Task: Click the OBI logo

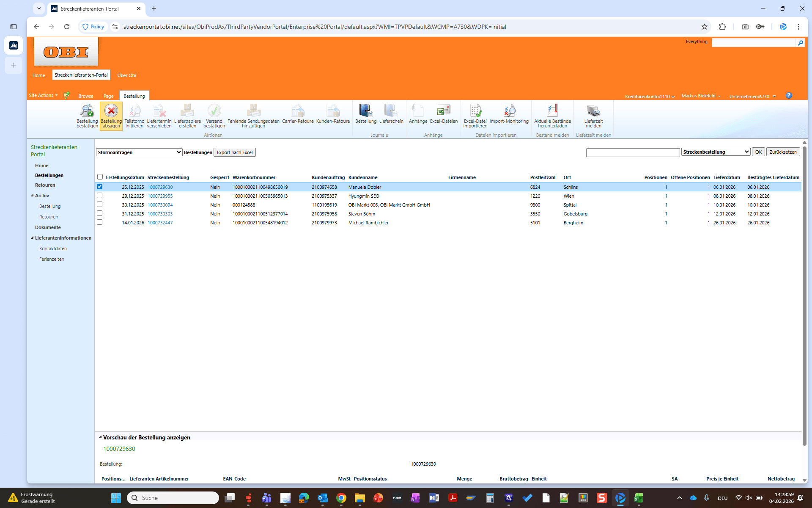Action: [66, 52]
